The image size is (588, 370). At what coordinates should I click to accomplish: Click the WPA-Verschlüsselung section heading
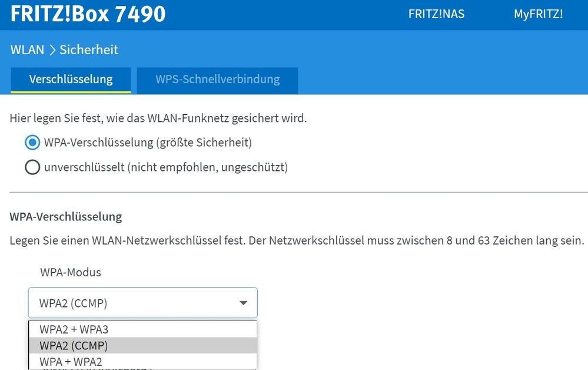click(66, 217)
